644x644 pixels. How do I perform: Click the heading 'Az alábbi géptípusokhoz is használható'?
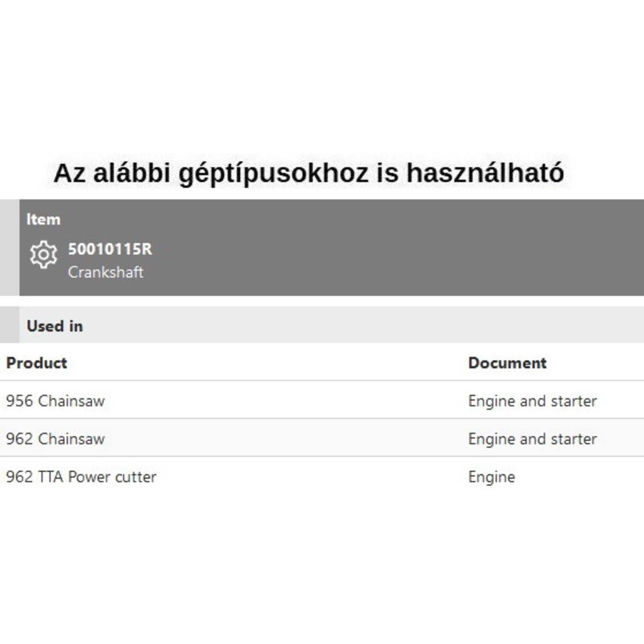coord(309,173)
